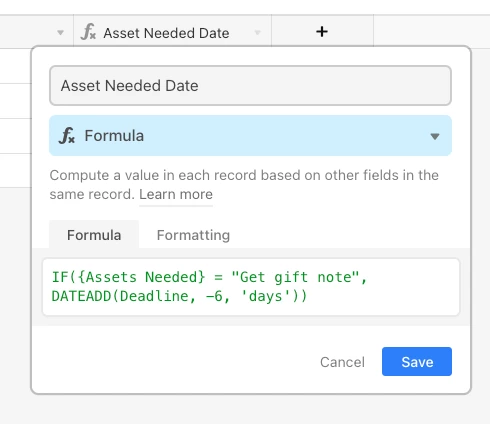The image size is (490, 424).
Task: Click Deadline field name in formula
Action: tap(154, 296)
